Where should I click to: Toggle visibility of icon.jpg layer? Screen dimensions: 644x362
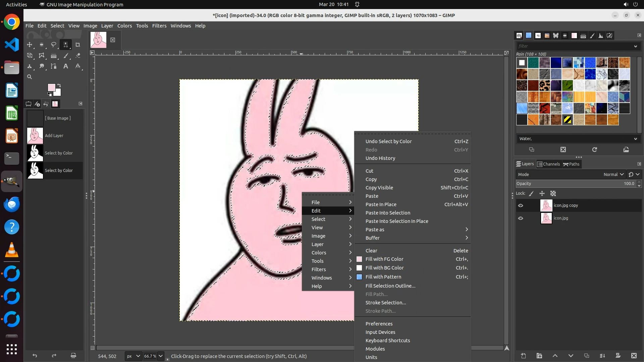pyautogui.click(x=521, y=218)
